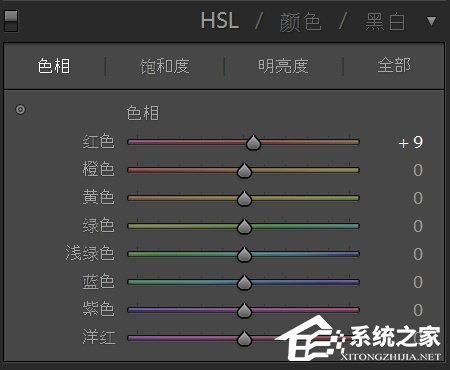
Task: Select the 饱和度 tab
Action: pyautogui.click(x=165, y=66)
